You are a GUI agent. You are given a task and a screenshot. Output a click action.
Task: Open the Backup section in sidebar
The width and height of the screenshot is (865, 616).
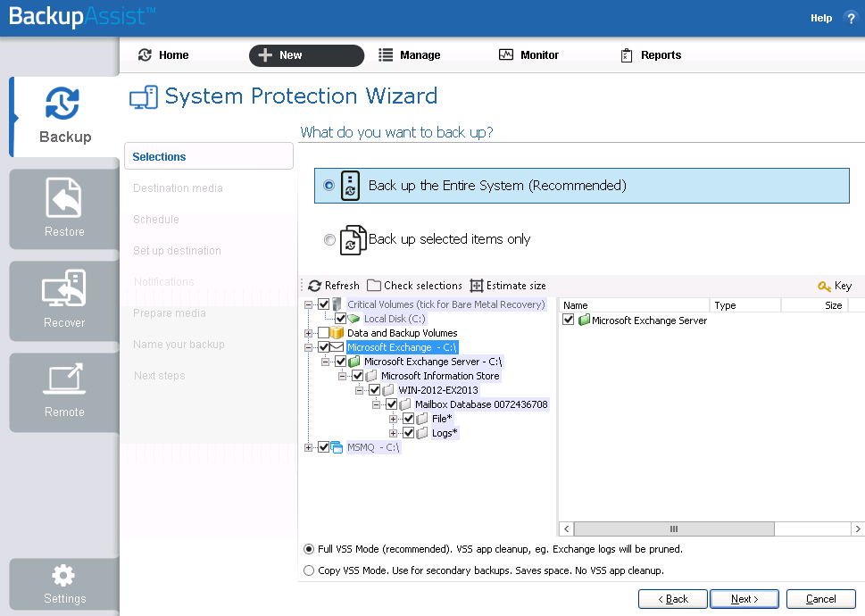(64, 116)
